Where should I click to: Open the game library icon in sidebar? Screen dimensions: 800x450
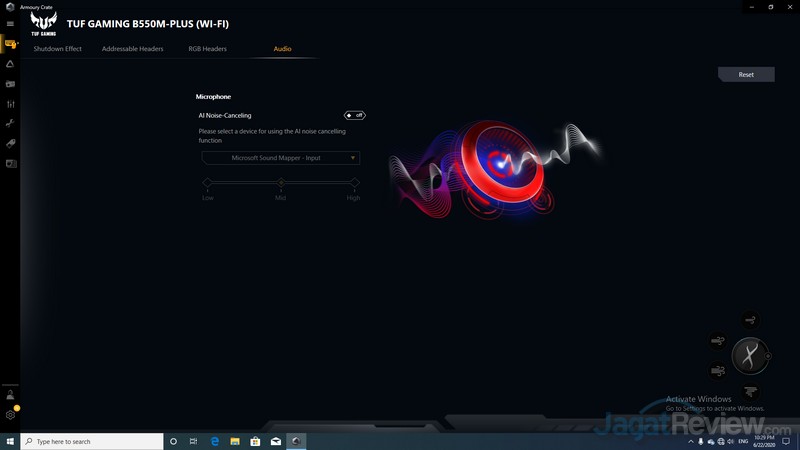point(10,84)
